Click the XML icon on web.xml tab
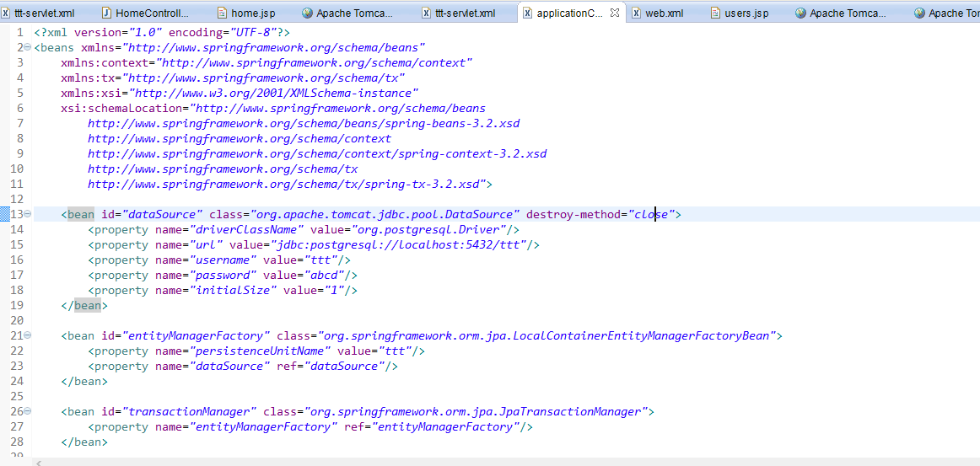 coord(636,13)
